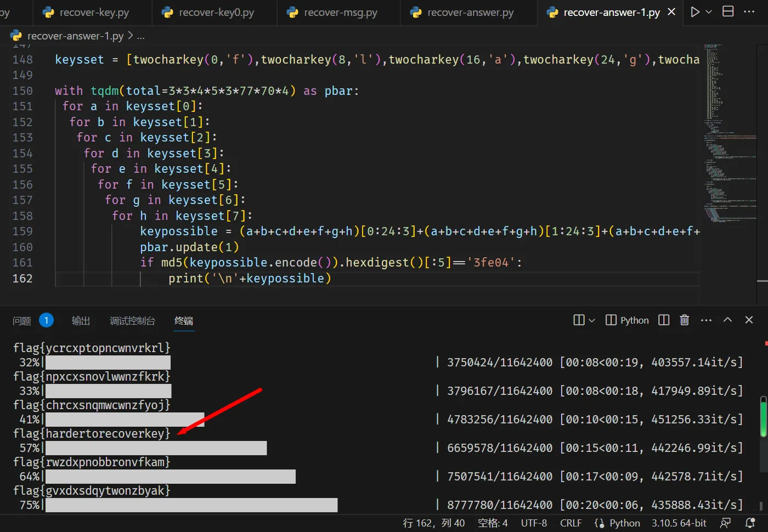Open the run options dropdown arrow
The width and height of the screenshot is (768, 532).
tap(709, 12)
